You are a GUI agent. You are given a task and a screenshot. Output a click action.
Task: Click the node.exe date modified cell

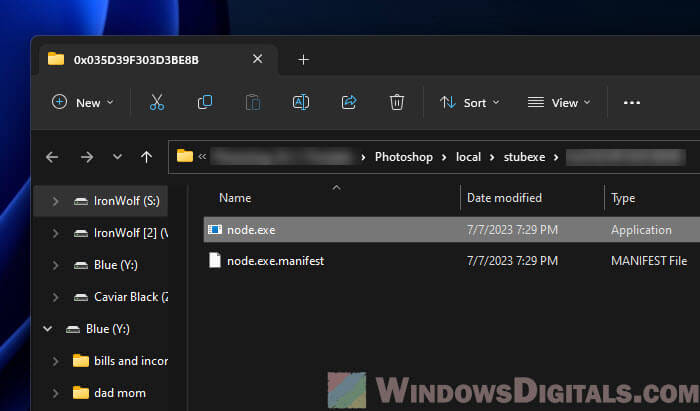(512, 230)
